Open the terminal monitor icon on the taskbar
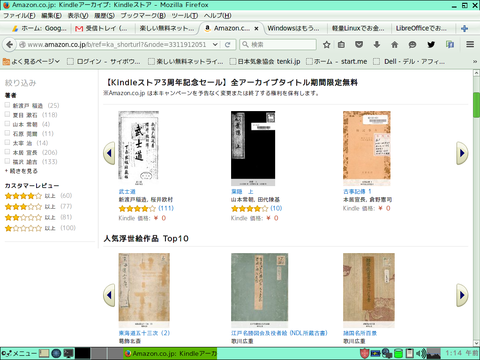This screenshot has width=480, height=360. [x=69, y=353]
